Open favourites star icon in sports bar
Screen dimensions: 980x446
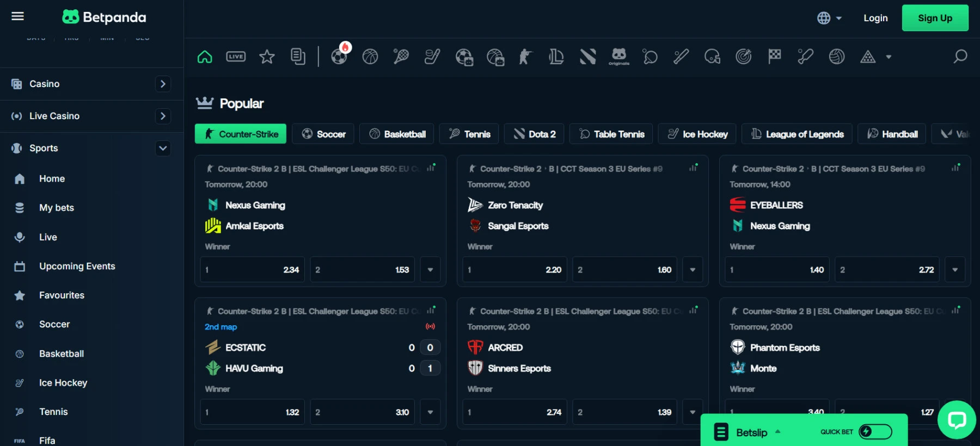click(x=267, y=57)
